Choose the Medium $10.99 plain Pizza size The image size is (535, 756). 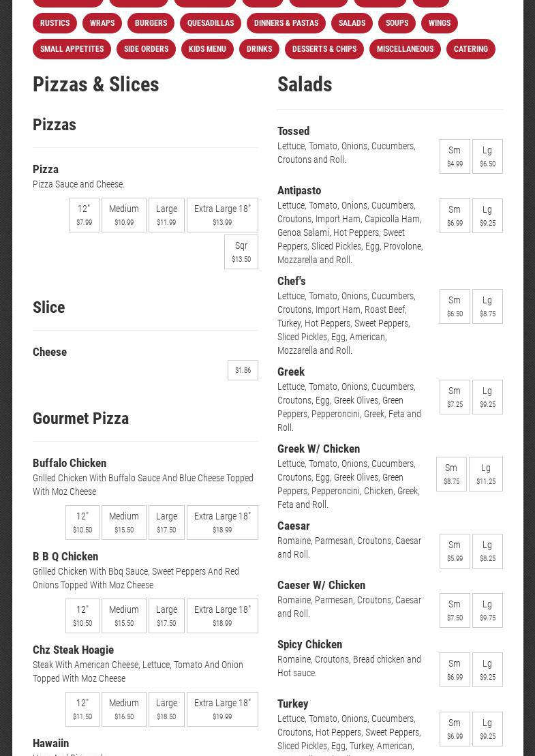point(124,215)
